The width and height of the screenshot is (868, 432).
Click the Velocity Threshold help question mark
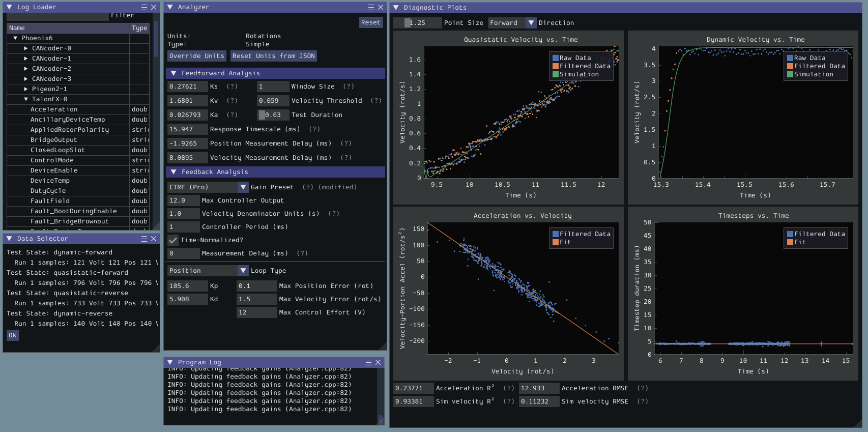tap(376, 101)
